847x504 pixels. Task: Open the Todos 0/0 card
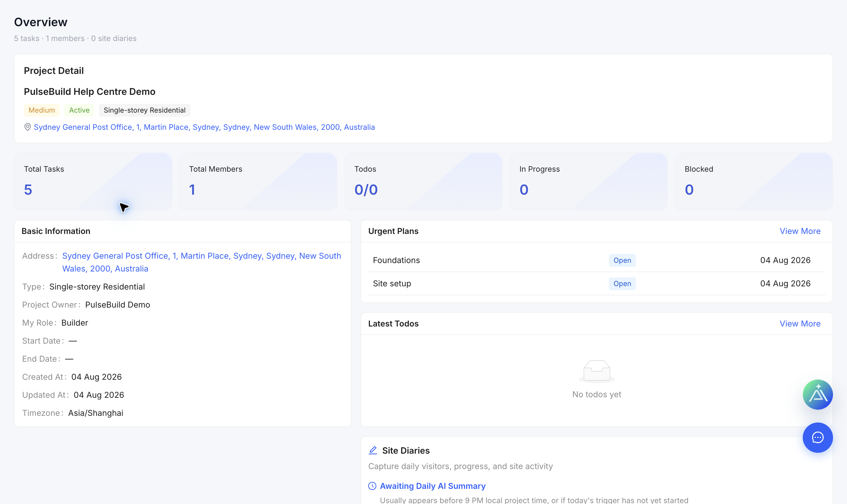click(423, 181)
